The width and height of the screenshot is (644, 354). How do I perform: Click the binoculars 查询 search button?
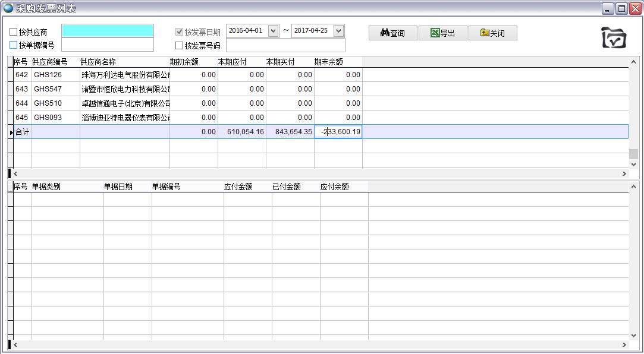point(392,33)
